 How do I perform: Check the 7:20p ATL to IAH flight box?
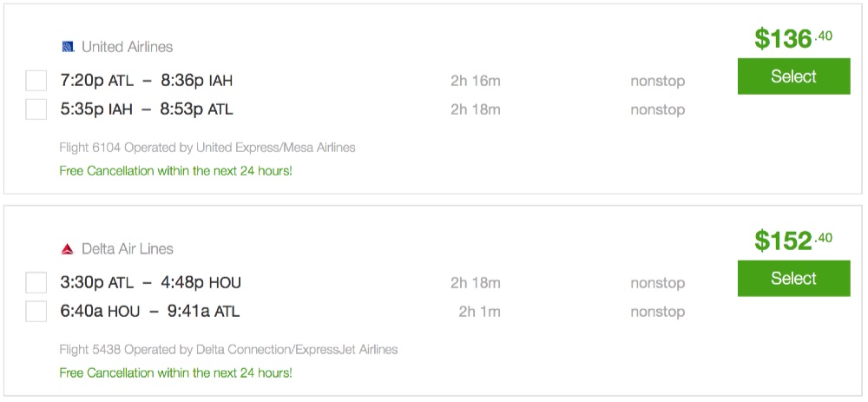click(36, 82)
